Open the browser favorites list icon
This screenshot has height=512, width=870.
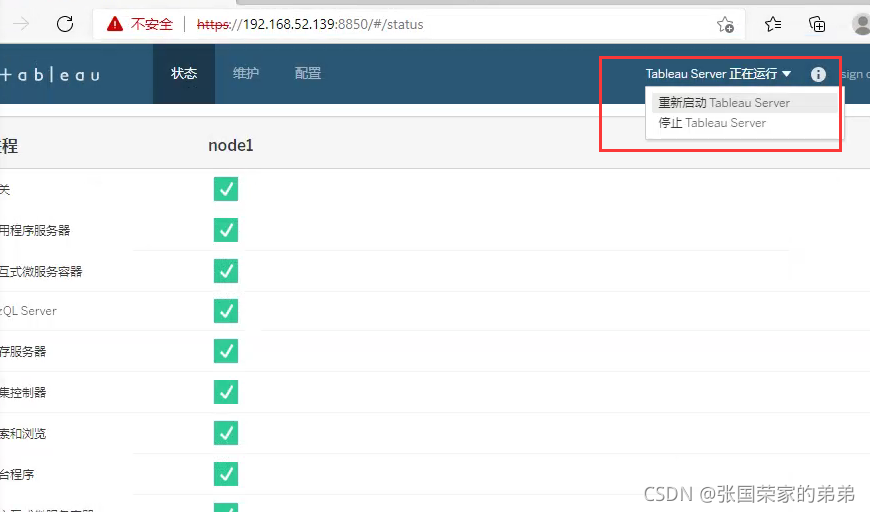[x=772, y=24]
